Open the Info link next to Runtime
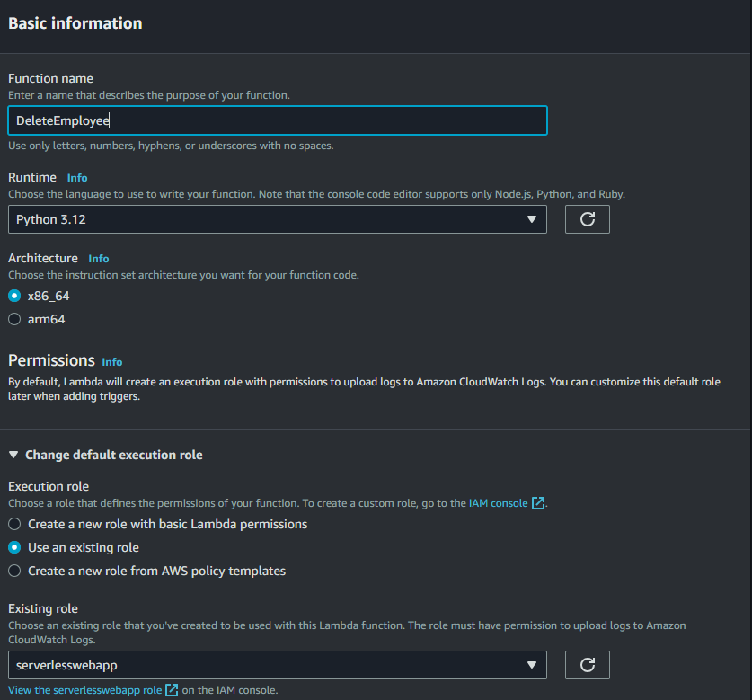Screen dimensions: 752x700 77,178
